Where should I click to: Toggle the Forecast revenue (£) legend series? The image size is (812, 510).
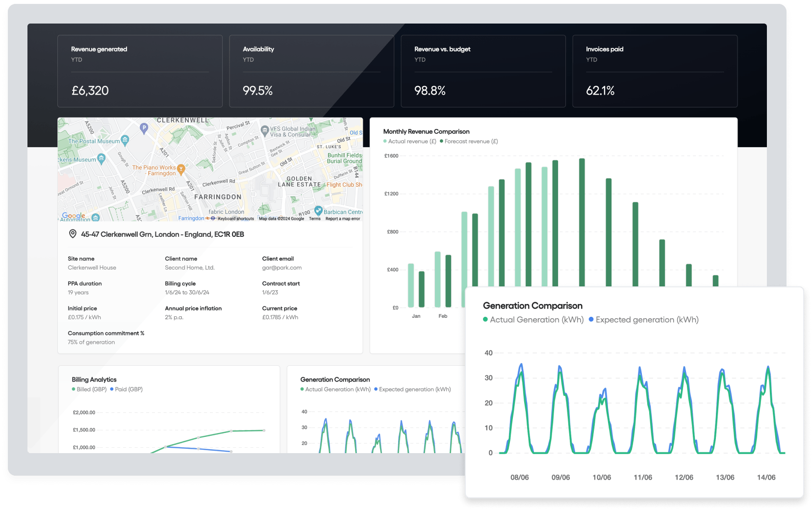pyautogui.click(x=468, y=142)
